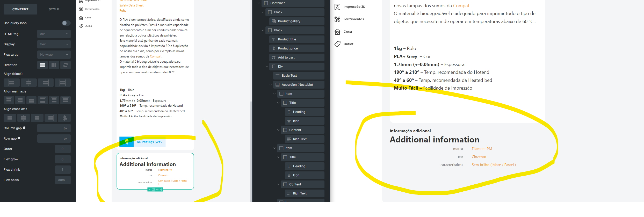Select Product price in structure panel
The height and width of the screenshot is (217, 644).
coord(297,48)
